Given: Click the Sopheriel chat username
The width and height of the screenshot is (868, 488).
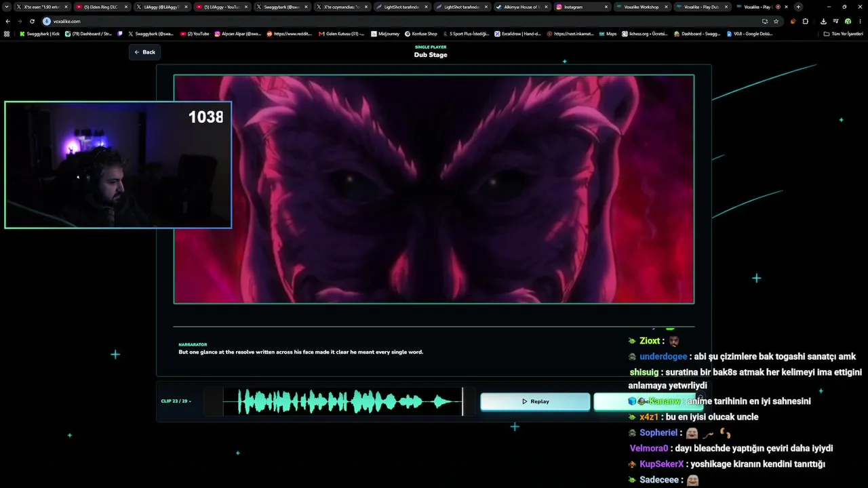Looking at the screenshot, I should pyautogui.click(x=658, y=432).
